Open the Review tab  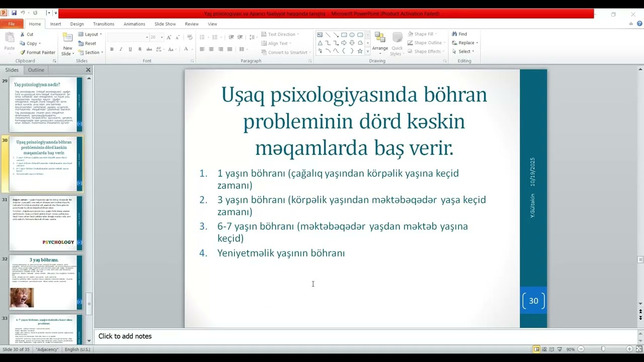point(192,24)
